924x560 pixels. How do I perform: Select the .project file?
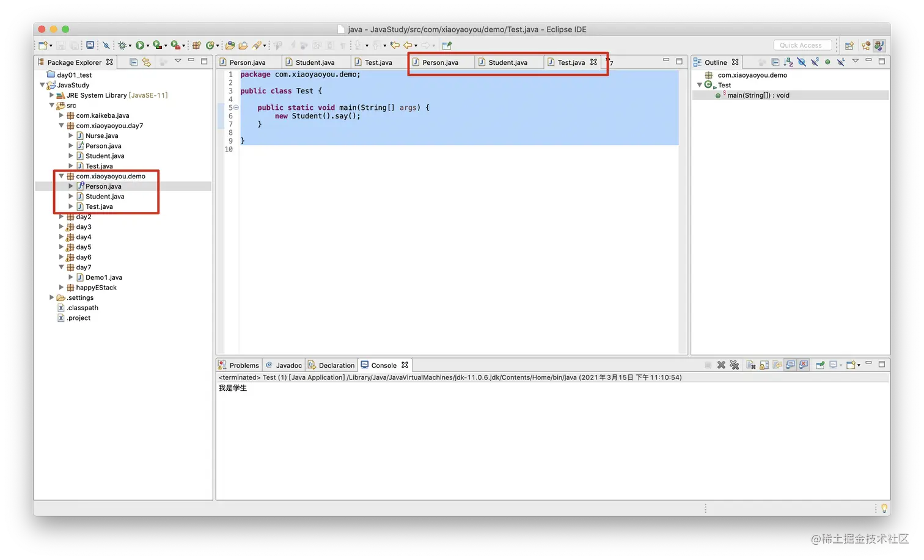[x=79, y=318]
